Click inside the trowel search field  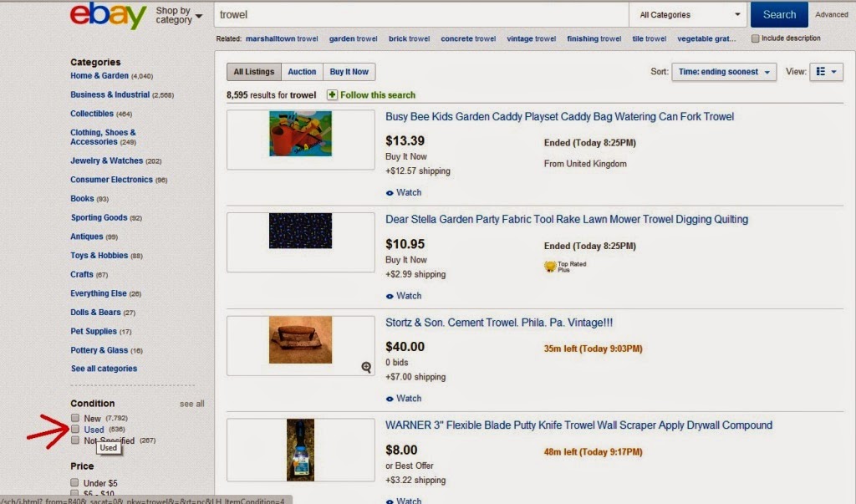(x=421, y=15)
